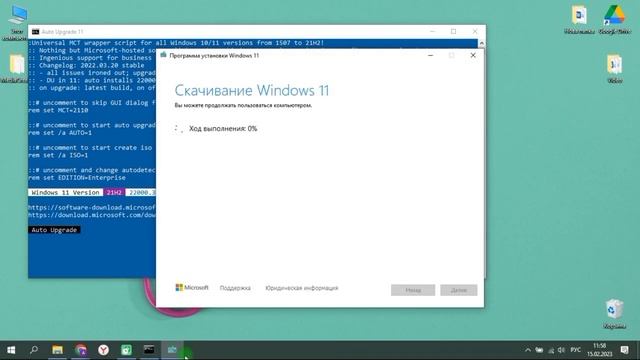Click the console scrollbar up arrow
The height and width of the screenshot is (360, 640).
coord(482,43)
